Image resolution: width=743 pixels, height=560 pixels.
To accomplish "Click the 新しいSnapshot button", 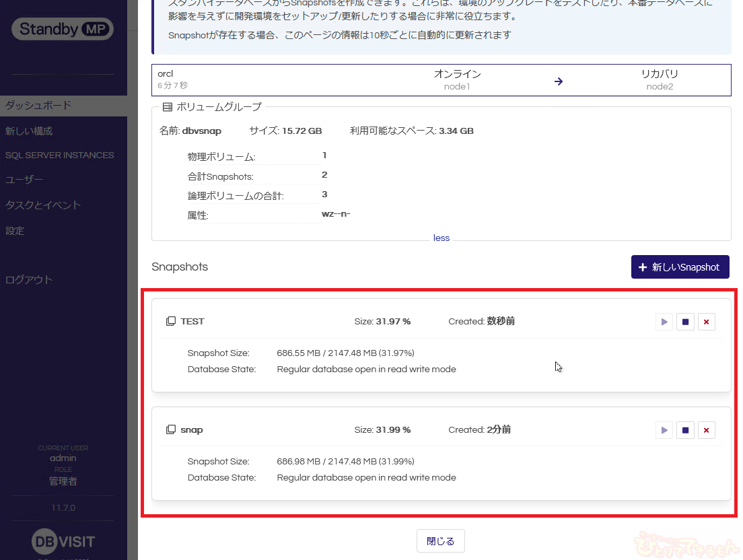I will click(x=680, y=267).
